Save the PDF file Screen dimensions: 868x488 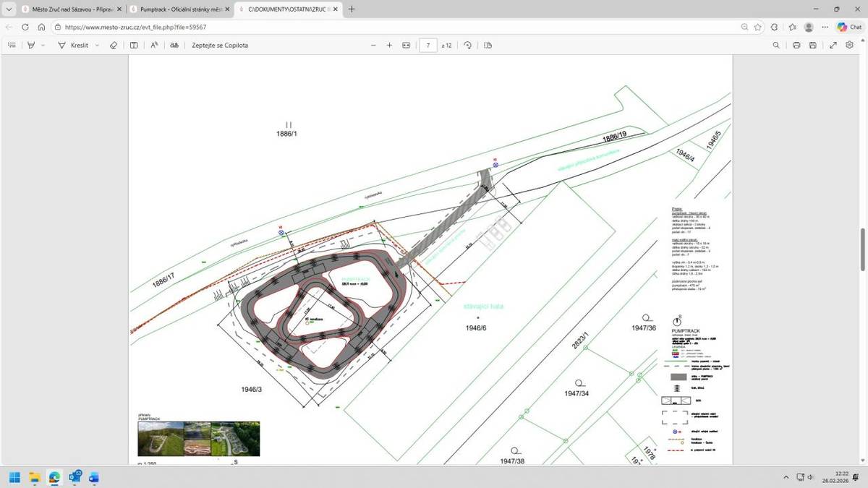click(813, 45)
